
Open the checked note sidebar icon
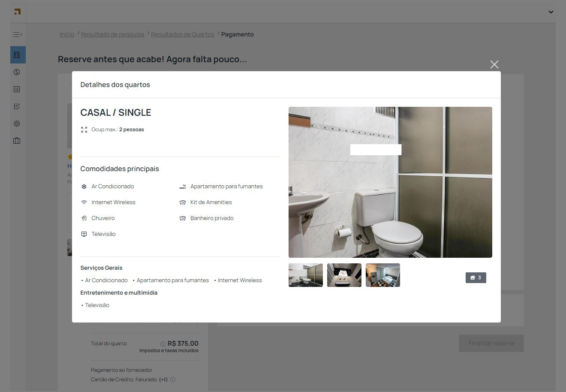(x=17, y=106)
